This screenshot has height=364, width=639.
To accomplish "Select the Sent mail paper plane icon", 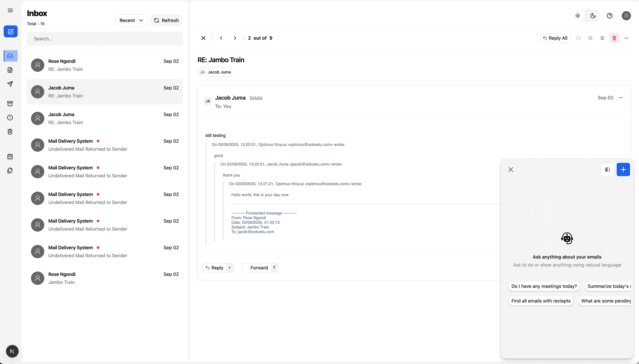I will (10, 84).
